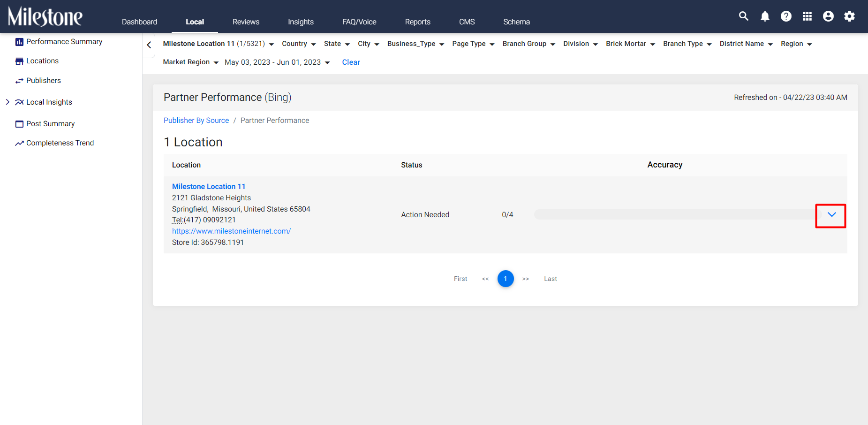Open Post Summary in the sidebar
Screen dimensions: 868x425
click(51, 124)
